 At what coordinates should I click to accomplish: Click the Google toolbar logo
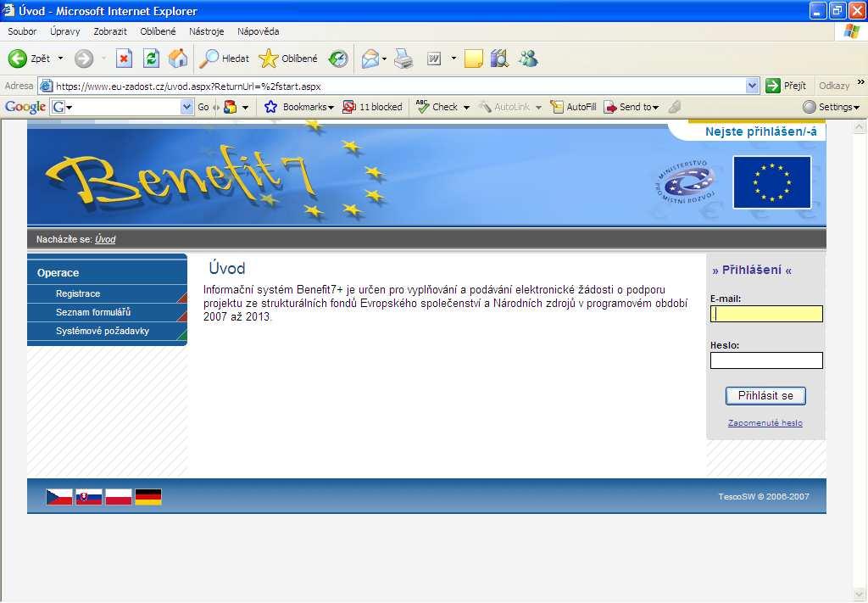coord(25,107)
